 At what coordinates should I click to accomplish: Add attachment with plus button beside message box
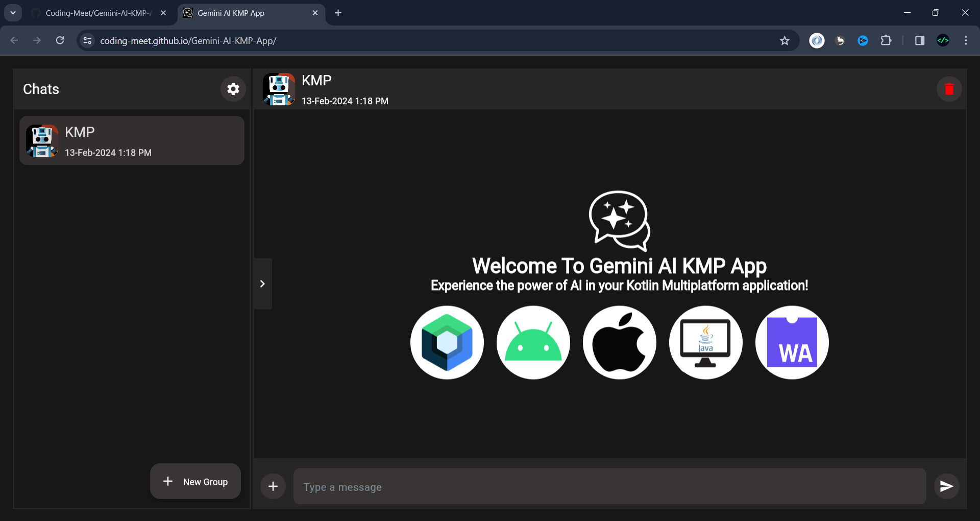[x=273, y=486]
